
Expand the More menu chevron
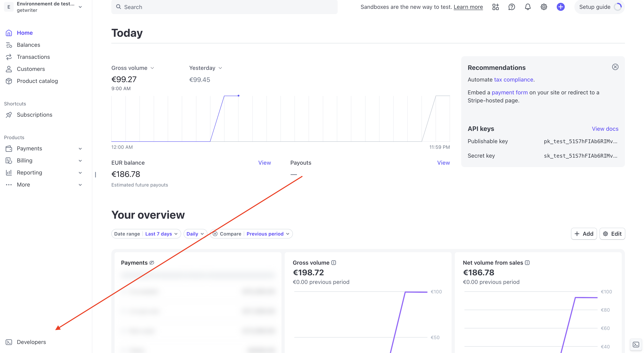pyautogui.click(x=80, y=185)
